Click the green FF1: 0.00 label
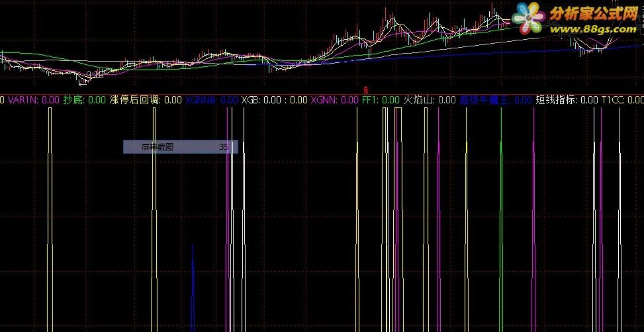This screenshot has width=644, height=332. point(381,100)
